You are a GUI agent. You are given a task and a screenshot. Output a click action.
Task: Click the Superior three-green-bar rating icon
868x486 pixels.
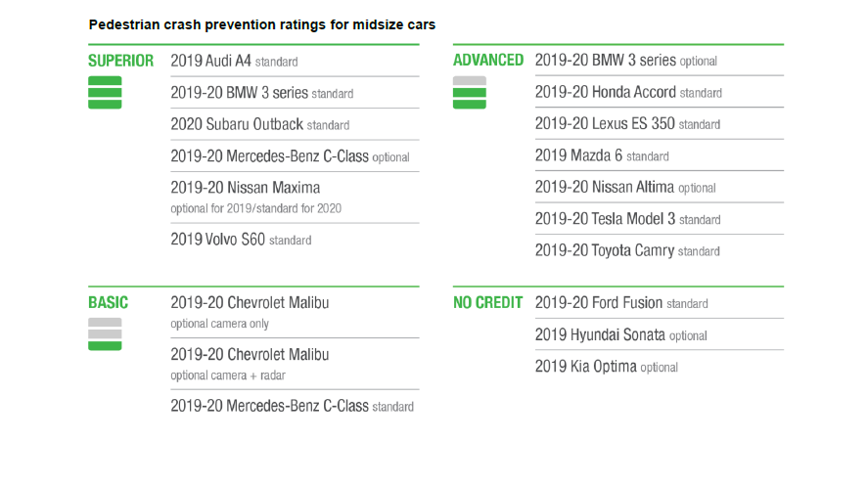point(105,92)
